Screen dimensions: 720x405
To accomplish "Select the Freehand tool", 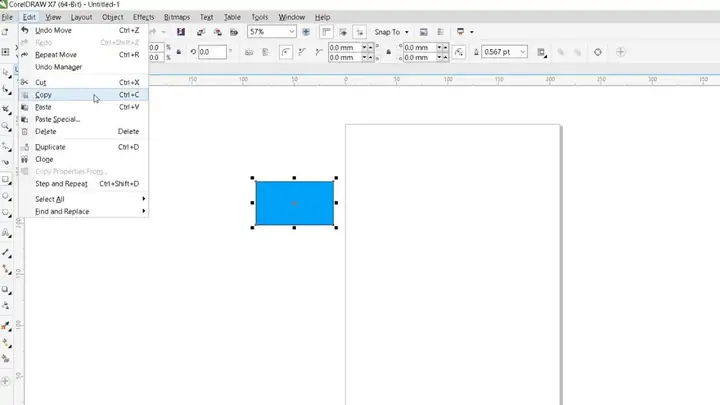I will 6,146.
